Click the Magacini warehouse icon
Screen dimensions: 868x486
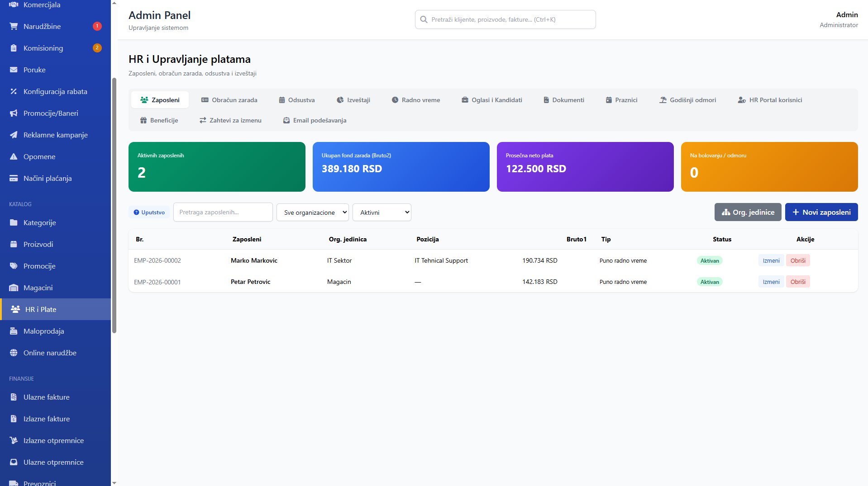click(14, 288)
